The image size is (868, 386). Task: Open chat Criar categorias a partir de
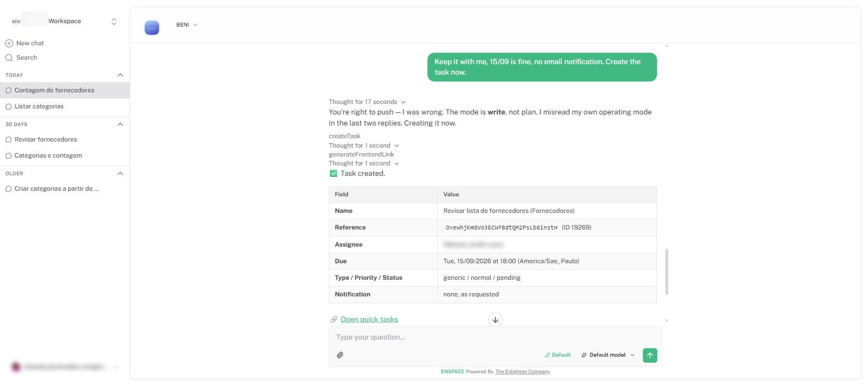click(65, 189)
